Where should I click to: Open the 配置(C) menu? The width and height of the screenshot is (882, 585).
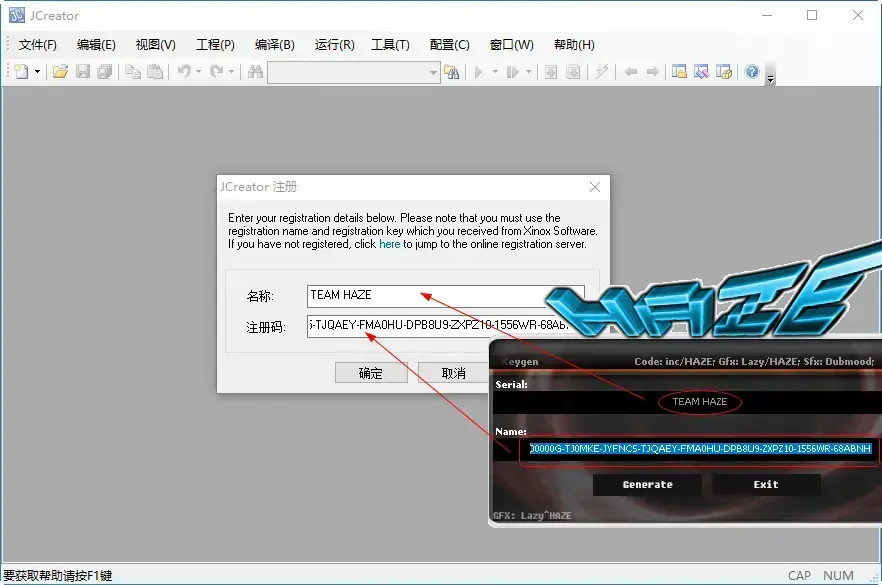pyautogui.click(x=449, y=45)
